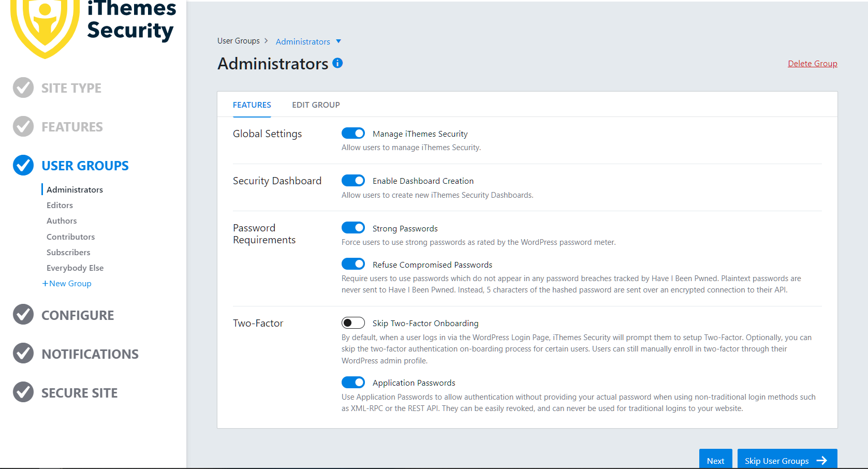Go to the Features step in sidebar
This screenshot has height=469, width=868.
(72, 127)
